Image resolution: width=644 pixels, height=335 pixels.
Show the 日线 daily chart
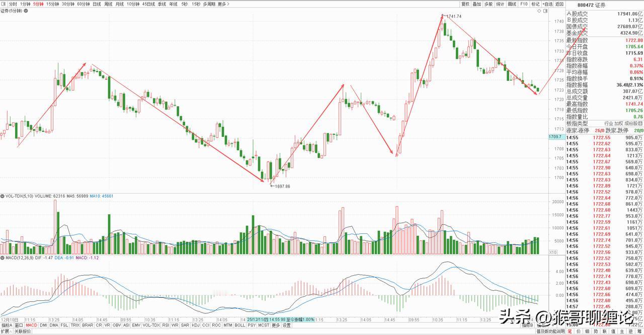coord(97,4)
